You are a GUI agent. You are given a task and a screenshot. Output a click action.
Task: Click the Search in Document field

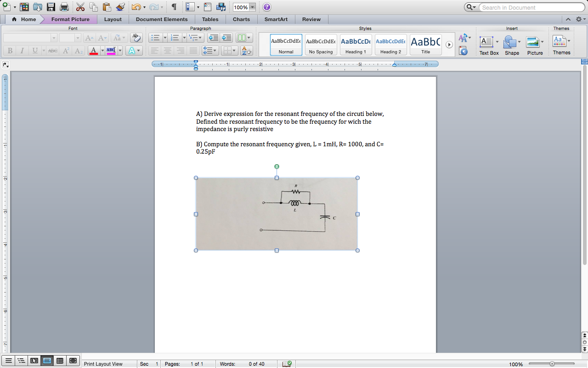coord(531,7)
